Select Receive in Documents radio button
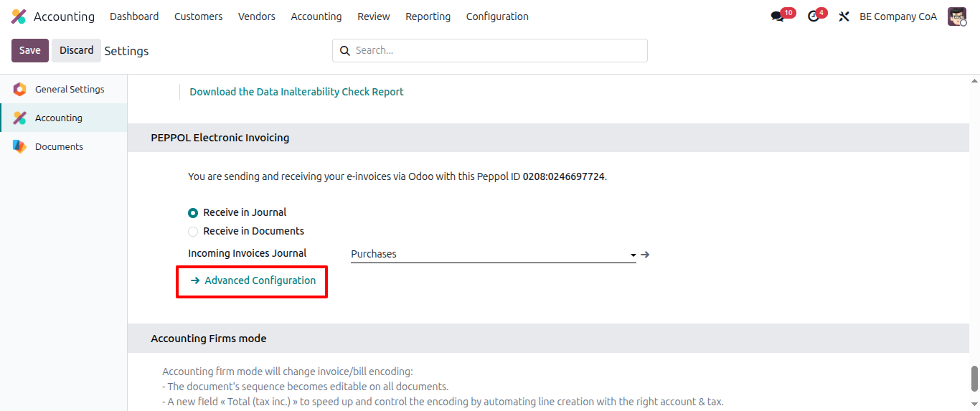This screenshot has width=980, height=411. tap(193, 232)
